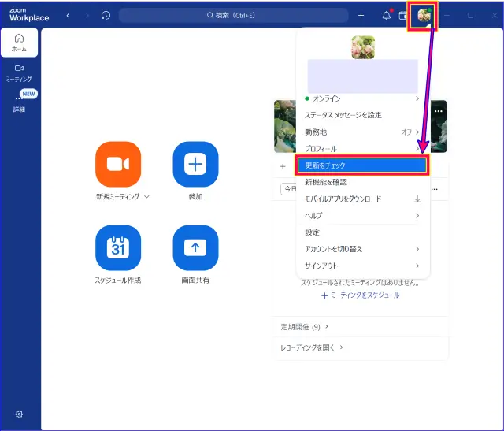Viewport: 504px width, 431px height.
Task: Select 更新をチェック from the profile menu
Action: point(362,165)
